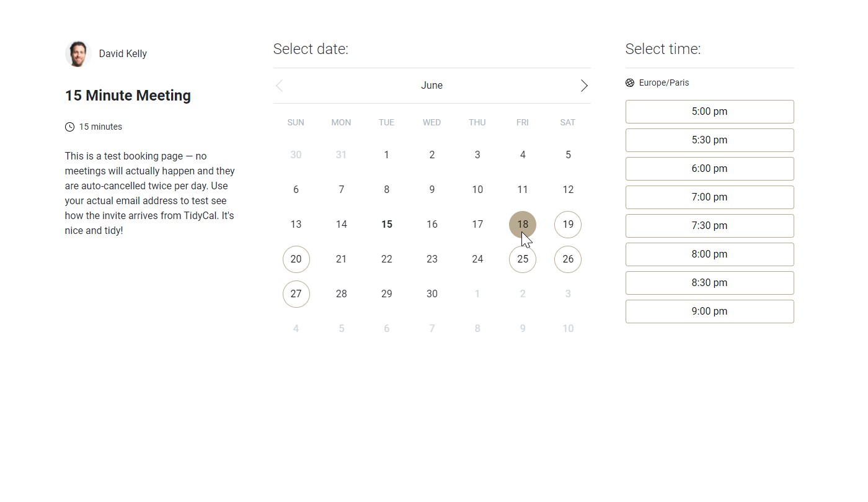This screenshot has height=502, width=868.
Task: Pick the 9:00 pm time slot
Action: [709, 312]
